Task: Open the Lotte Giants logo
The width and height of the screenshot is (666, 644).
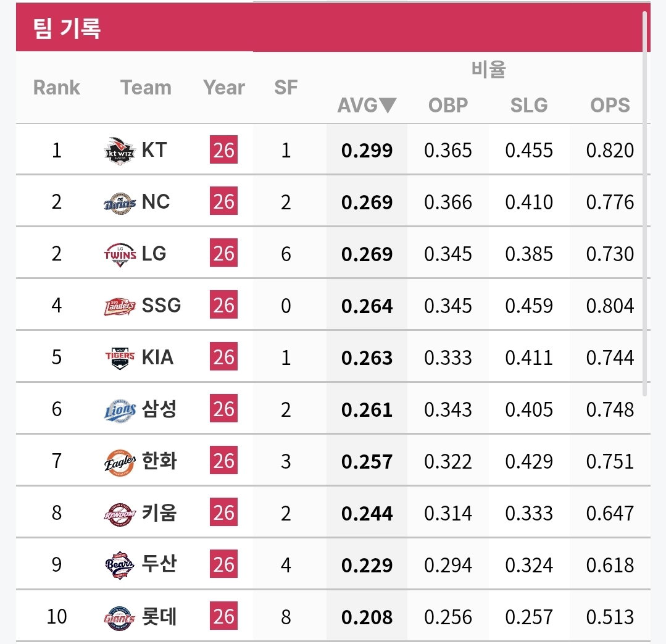Action: coord(120,617)
